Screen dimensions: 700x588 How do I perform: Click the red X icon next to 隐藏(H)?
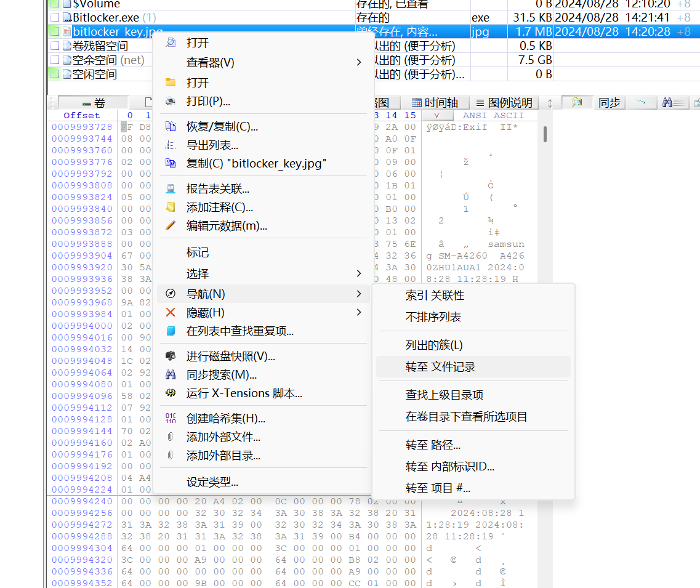(x=171, y=312)
